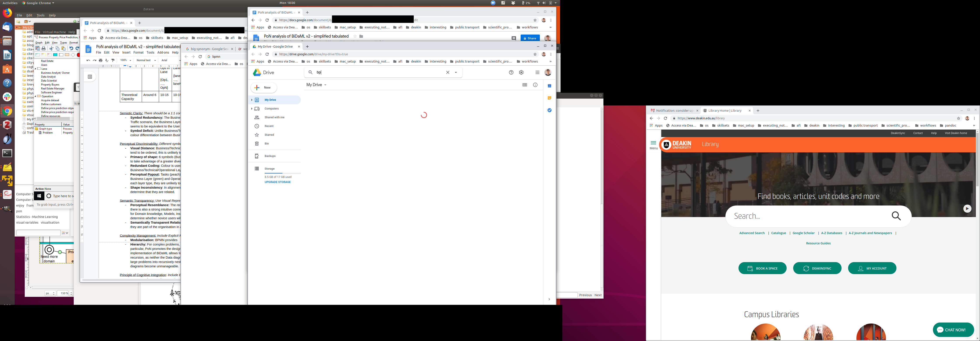The image size is (980, 341).
Task: Open Drive settings gear
Action: click(521, 72)
